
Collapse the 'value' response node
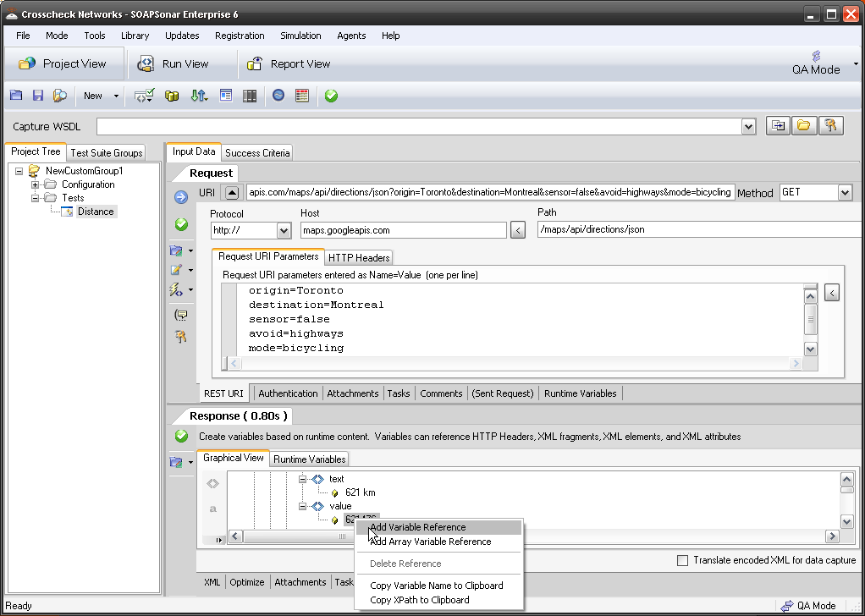302,506
